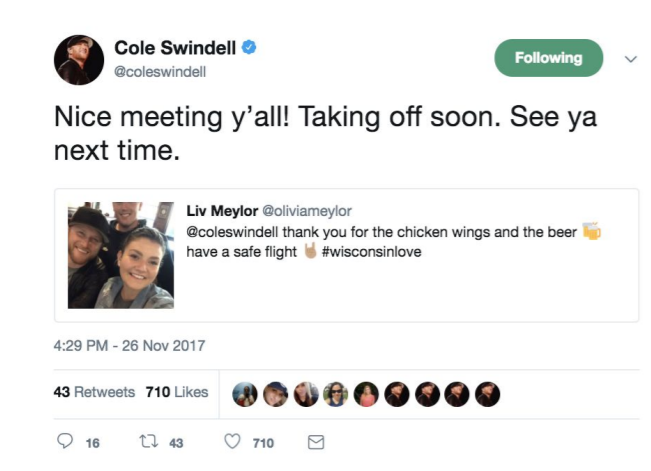Open the #wisconsinlove hashtag

[372, 252]
